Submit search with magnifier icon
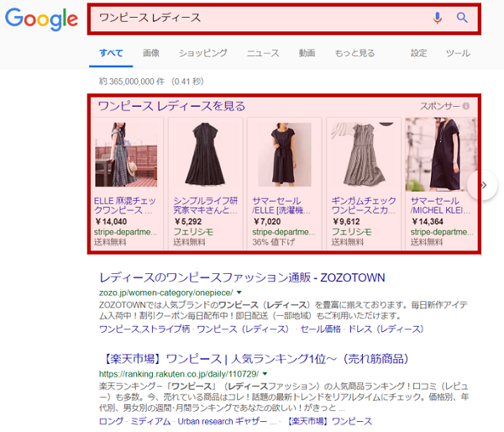Viewport: 504px width, 432px height. (462, 18)
